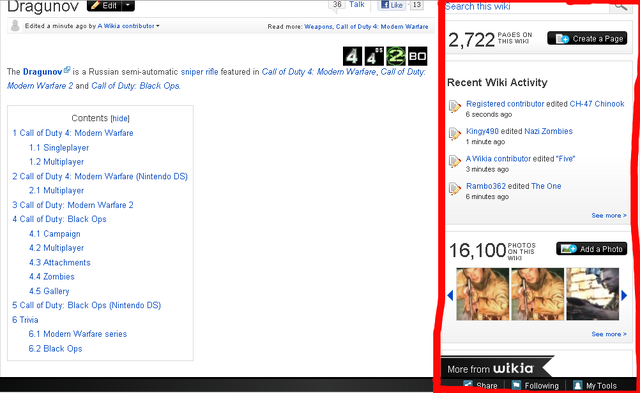Show previous photos with left arrow
This screenshot has height=393, width=640.
tap(450, 295)
